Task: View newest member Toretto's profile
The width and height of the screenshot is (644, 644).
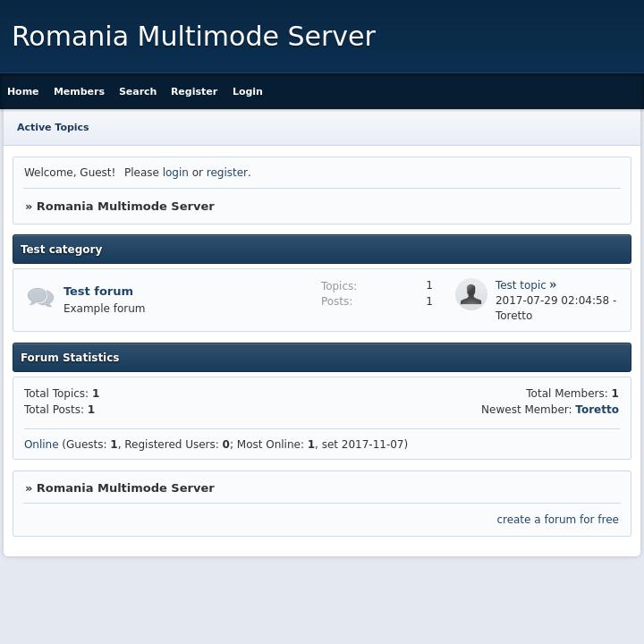Action: point(597,410)
